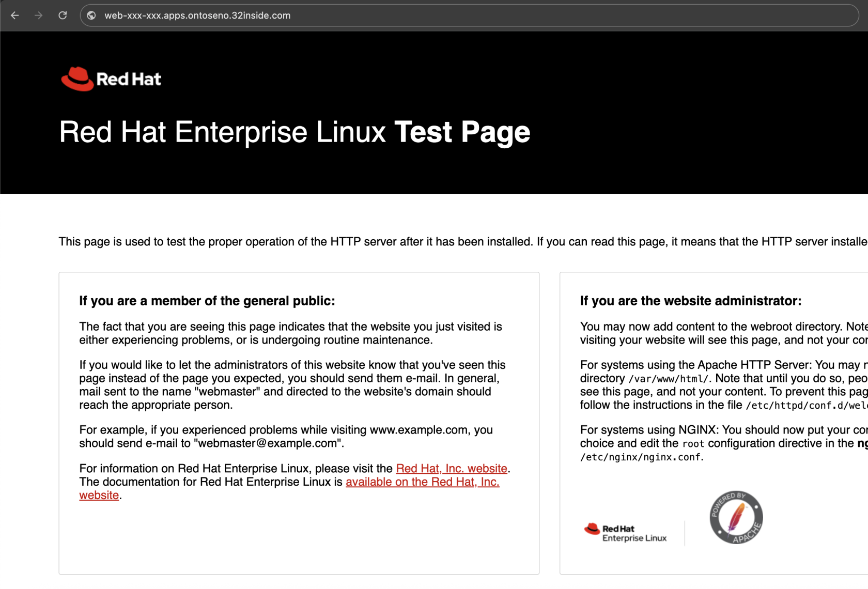Click the Red Hat Enterprise Linux footer logo
Screen dimensions: 868x589
click(x=625, y=533)
